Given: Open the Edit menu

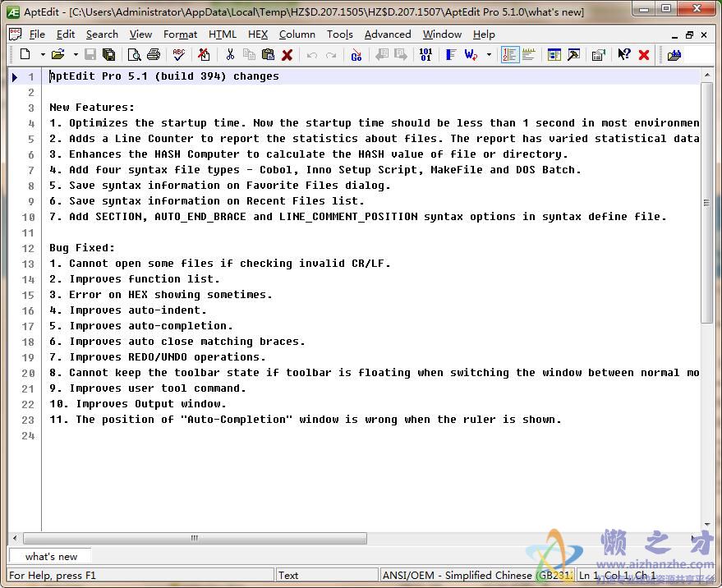Looking at the screenshot, I should pos(66,34).
